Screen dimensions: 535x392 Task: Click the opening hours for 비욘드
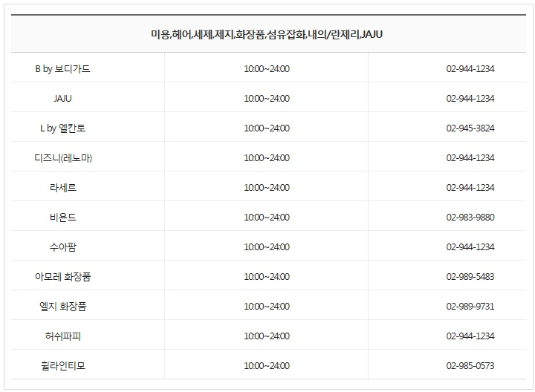click(x=267, y=217)
